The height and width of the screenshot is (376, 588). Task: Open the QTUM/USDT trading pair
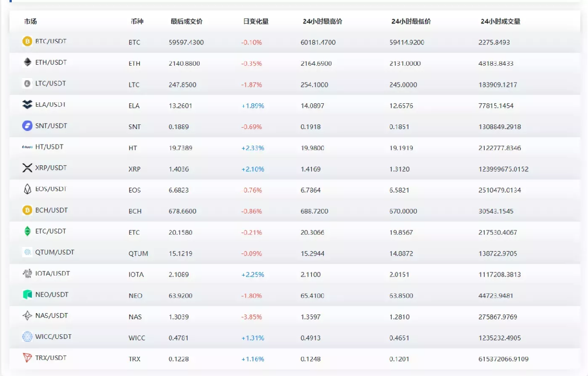55,253
